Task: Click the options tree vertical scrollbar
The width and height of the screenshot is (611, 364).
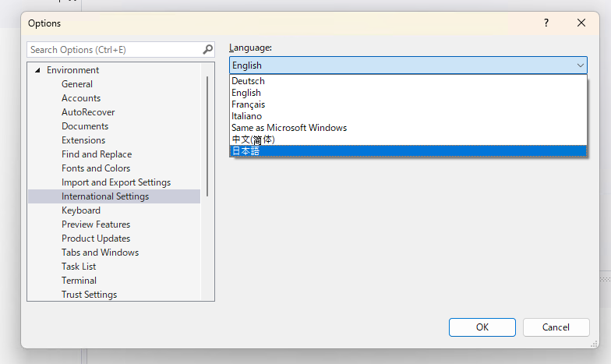Action: tap(208, 133)
